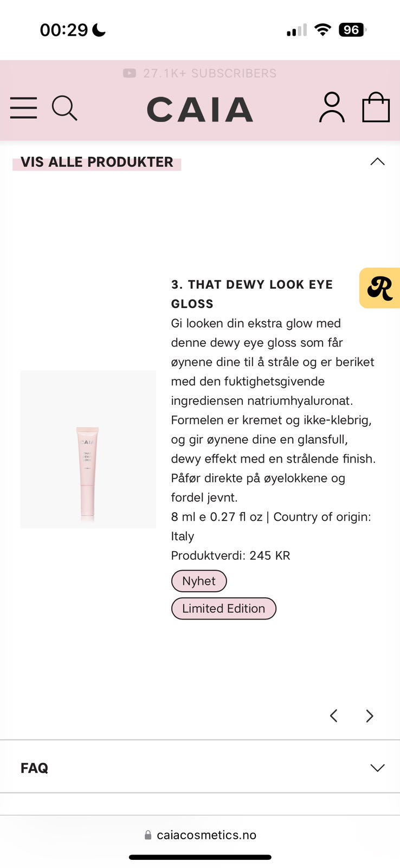Tap the That Dewy Look Eye Gloss title
Viewport: 400px width, 868px height.
251,294
